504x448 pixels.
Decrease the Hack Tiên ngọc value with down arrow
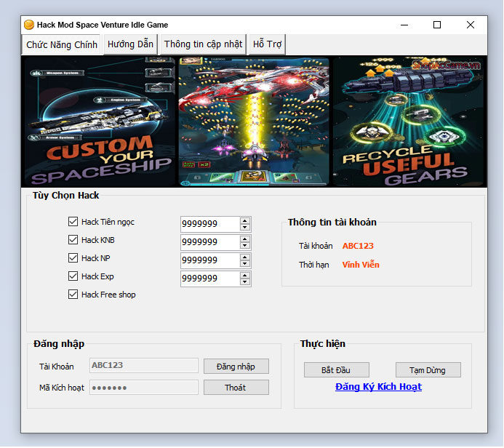coord(245,227)
